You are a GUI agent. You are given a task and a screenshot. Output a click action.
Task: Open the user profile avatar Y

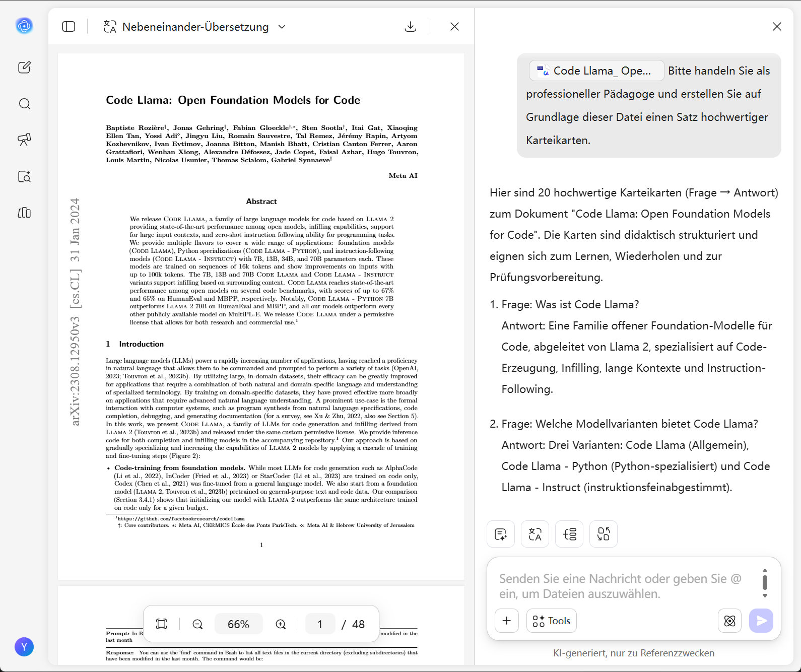pos(24,647)
